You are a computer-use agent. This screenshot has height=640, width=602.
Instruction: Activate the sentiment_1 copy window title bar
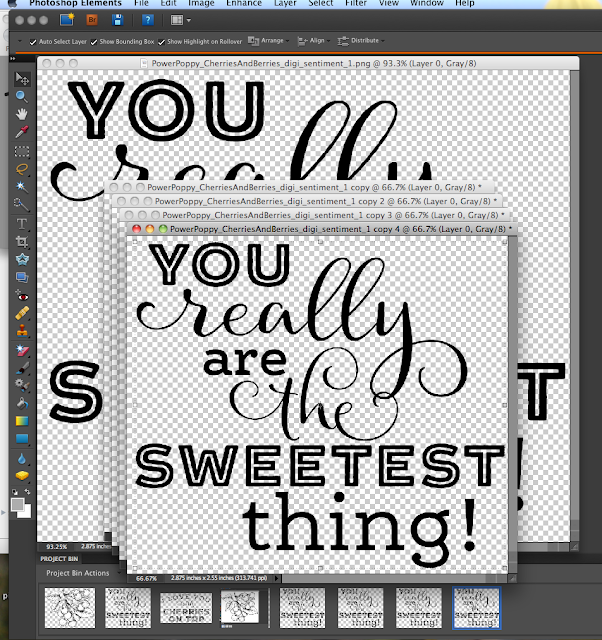click(x=300, y=187)
